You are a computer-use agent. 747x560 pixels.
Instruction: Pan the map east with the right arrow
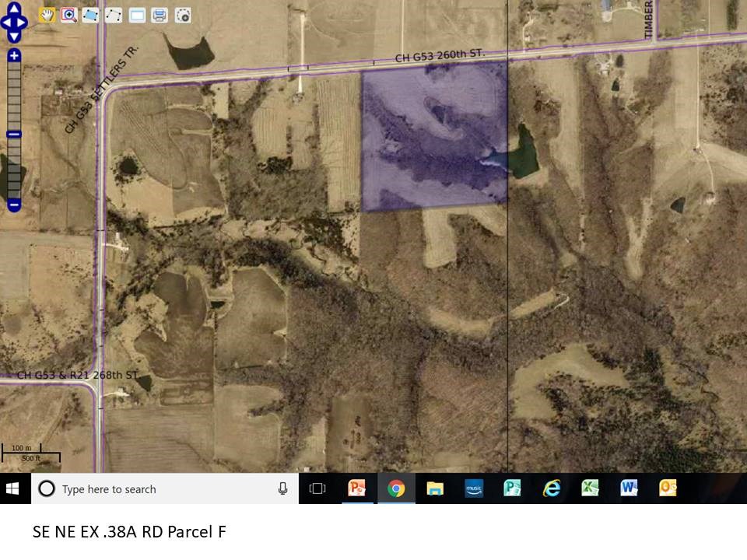click(23, 23)
